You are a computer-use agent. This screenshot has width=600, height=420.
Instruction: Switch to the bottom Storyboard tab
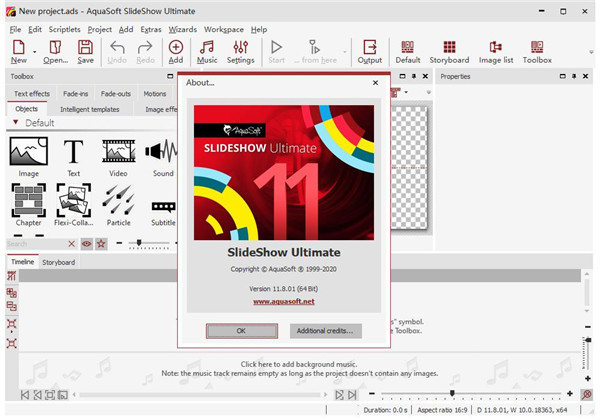[59, 262]
